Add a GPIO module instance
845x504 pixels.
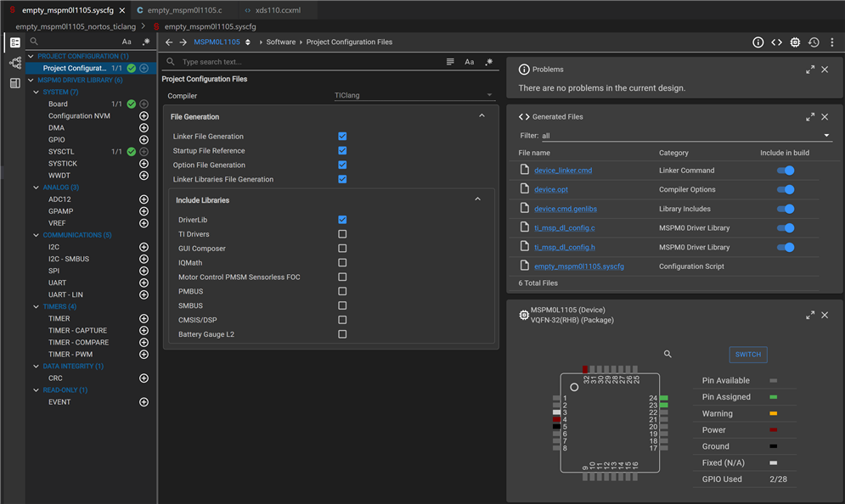[x=144, y=139]
